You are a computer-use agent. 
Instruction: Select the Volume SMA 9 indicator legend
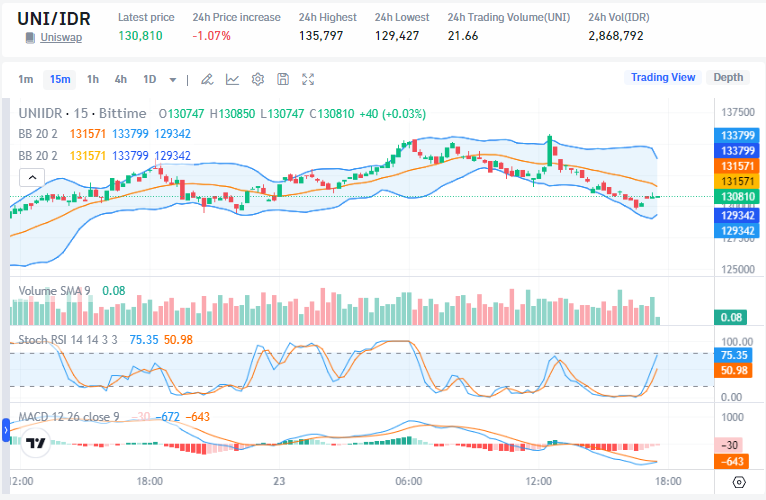tap(54, 291)
